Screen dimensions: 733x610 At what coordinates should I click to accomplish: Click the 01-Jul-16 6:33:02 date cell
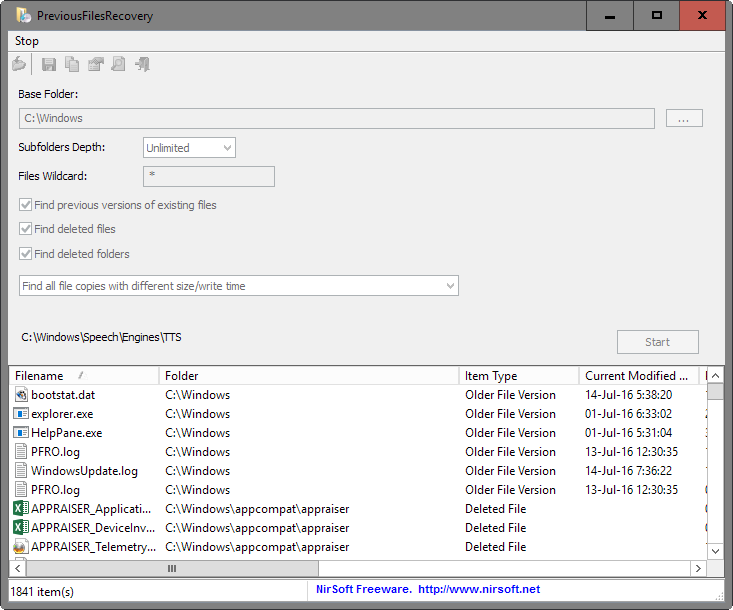coord(628,414)
